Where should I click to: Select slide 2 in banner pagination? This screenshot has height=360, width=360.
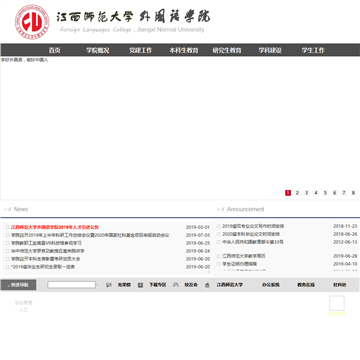click(297, 193)
